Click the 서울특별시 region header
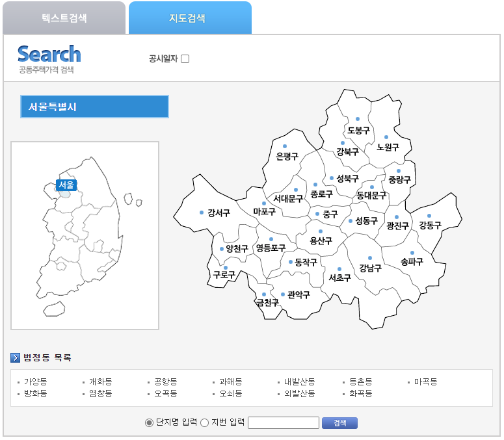 [x=94, y=107]
